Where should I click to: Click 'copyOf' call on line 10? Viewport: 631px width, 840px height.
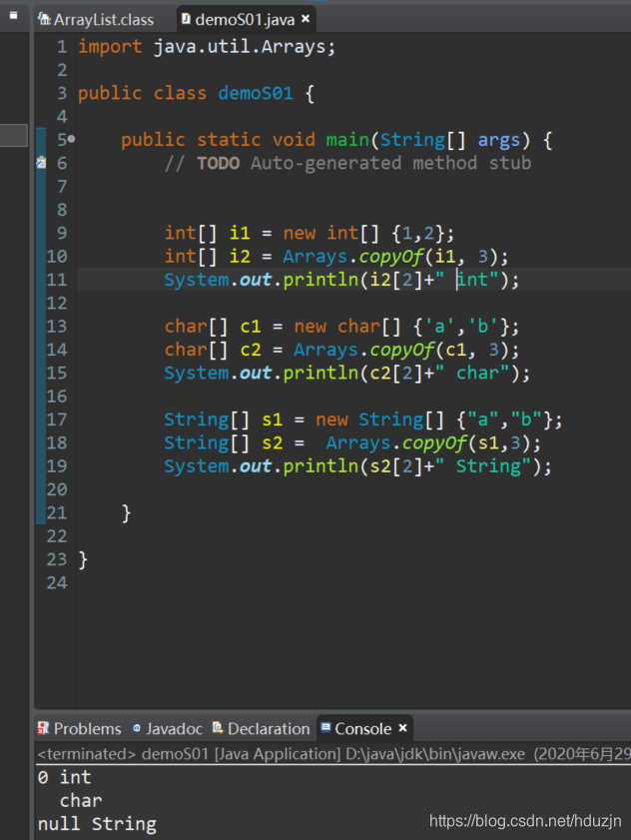pos(391,257)
